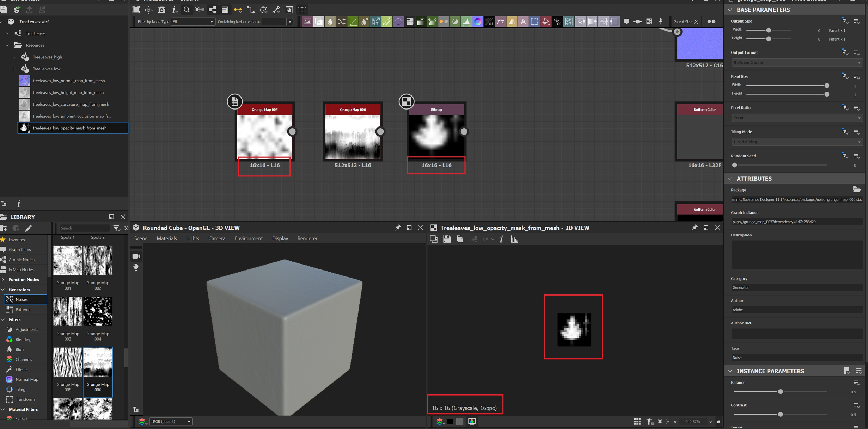Add a Text node (letter A icon)
The width and height of the screenshot is (868, 429).
523,22
